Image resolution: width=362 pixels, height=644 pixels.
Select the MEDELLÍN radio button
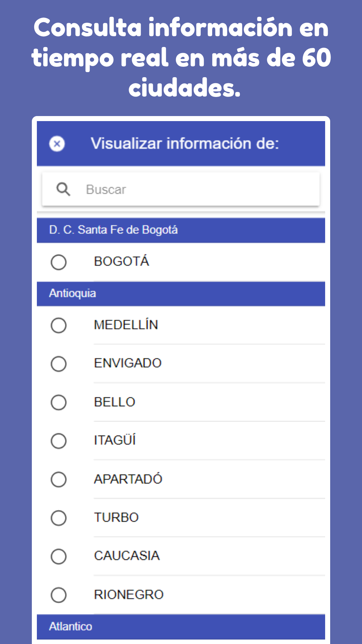[59, 325]
